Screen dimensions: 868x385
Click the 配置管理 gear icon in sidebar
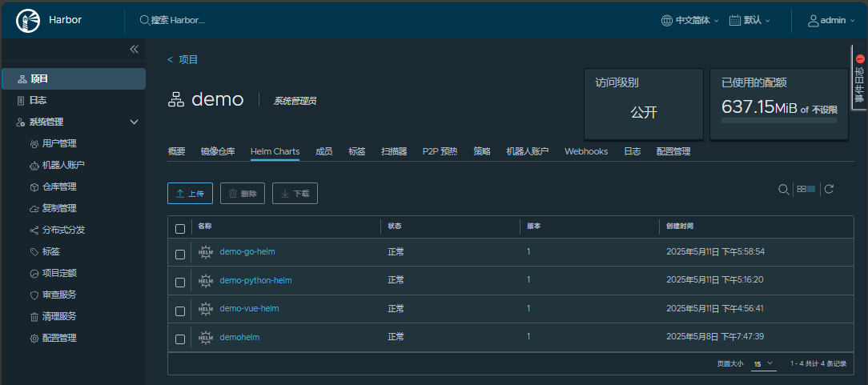(34, 338)
